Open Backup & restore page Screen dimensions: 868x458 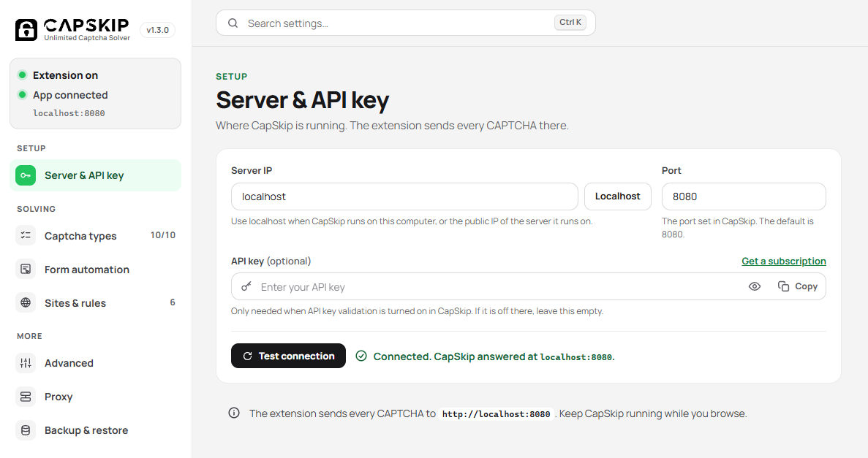pos(95,430)
